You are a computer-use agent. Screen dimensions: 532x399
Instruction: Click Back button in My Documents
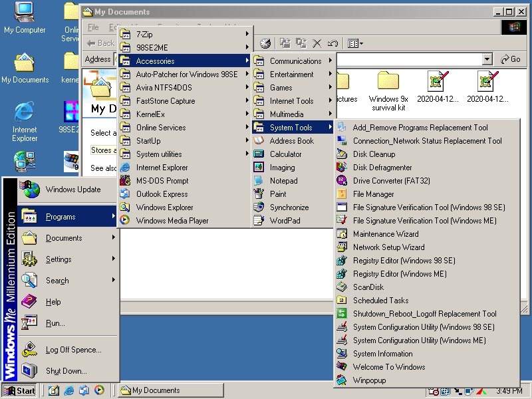pyautogui.click(x=101, y=43)
